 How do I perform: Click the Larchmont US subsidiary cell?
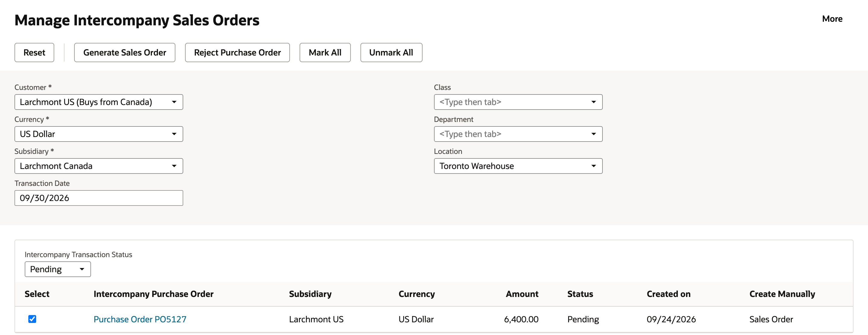click(x=316, y=319)
